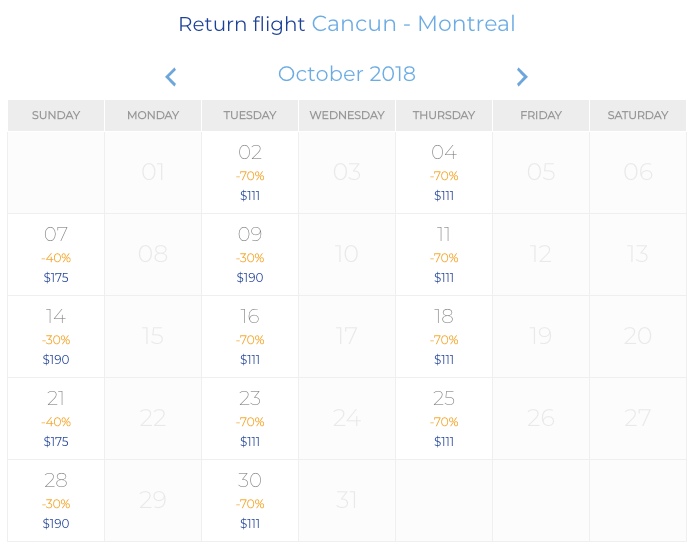Advance to next month arrow
The height and width of the screenshot is (550, 692).
522,77
